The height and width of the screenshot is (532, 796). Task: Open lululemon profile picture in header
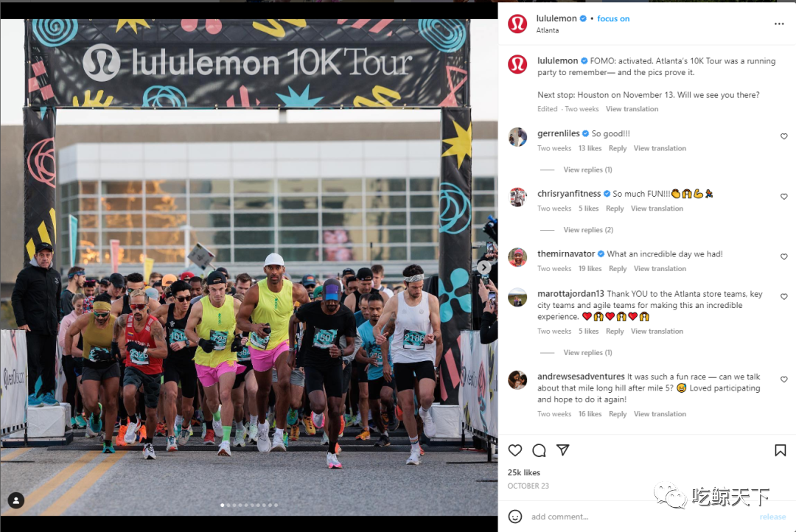517,24
